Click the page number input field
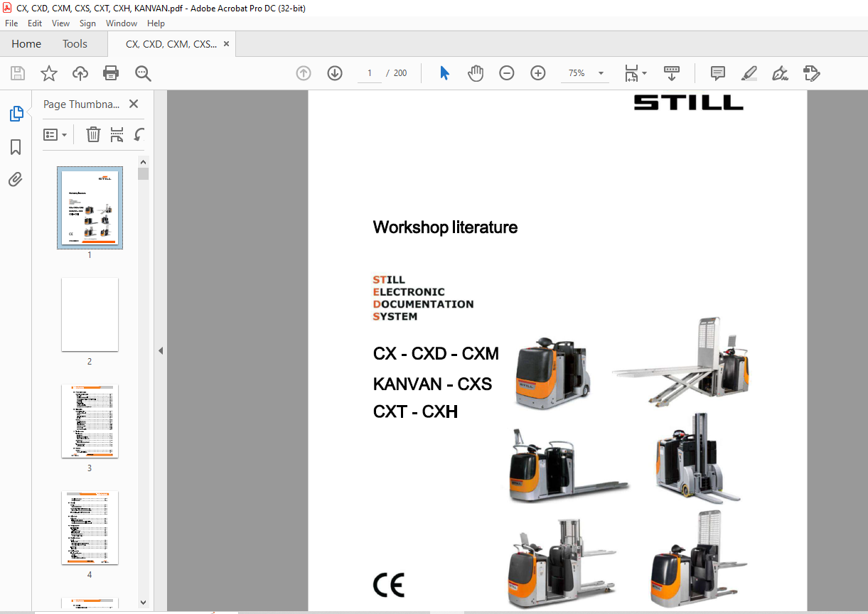 point(370,73)
